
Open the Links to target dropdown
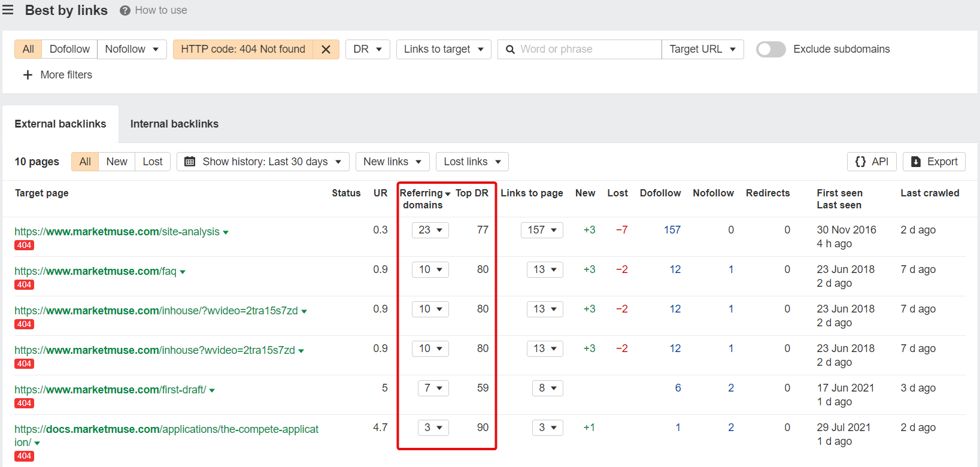(444, 49)
